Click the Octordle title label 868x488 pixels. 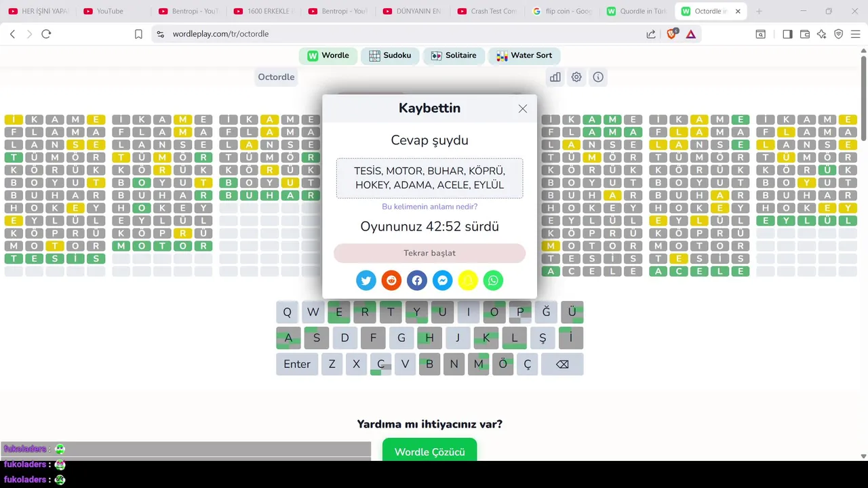pos(276,77)
